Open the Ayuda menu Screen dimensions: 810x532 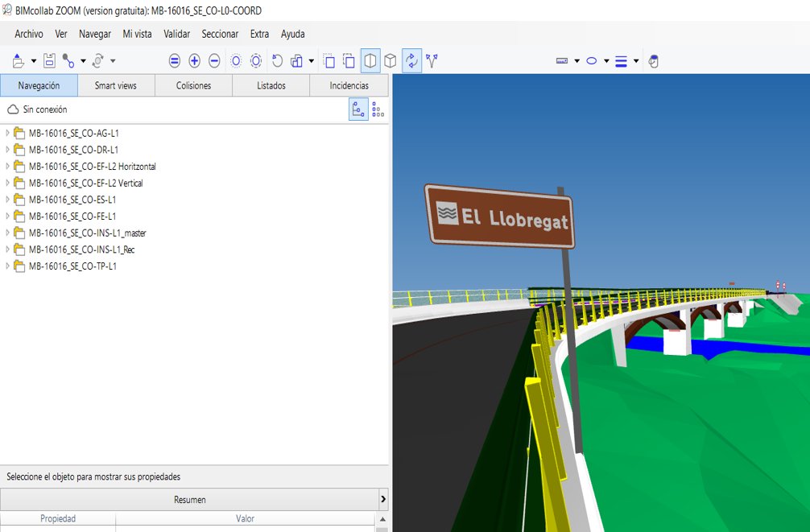293,34
